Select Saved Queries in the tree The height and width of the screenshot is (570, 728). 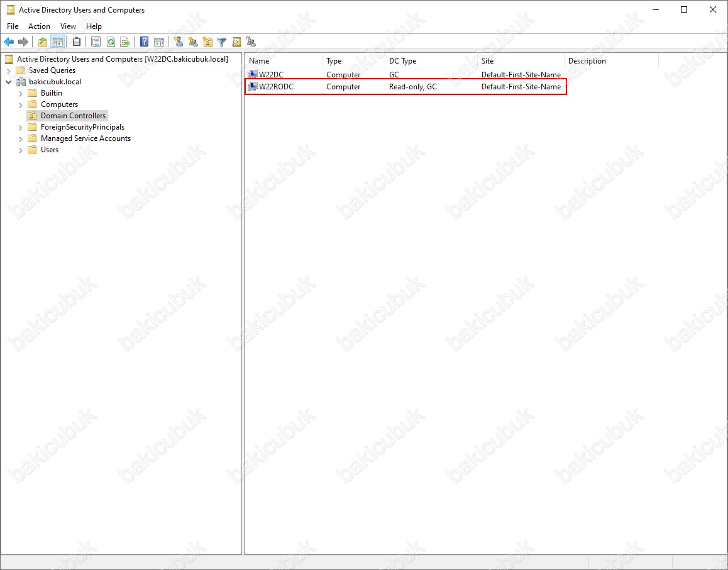coord(52,70)
